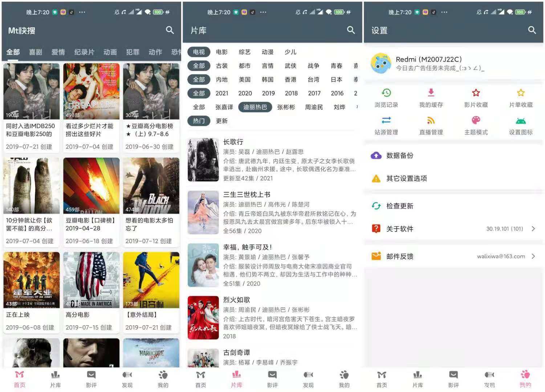The height and width of the screenshot is (392, 545).
Task: Expand the 邮件反馈 chevron
Action: click(533, 256)
